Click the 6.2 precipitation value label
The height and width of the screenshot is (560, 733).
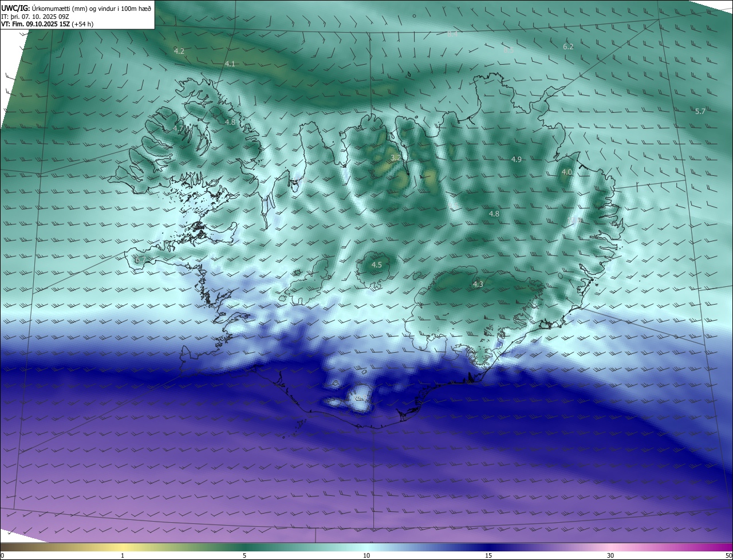pyautogui.click(x=568, y=46)
